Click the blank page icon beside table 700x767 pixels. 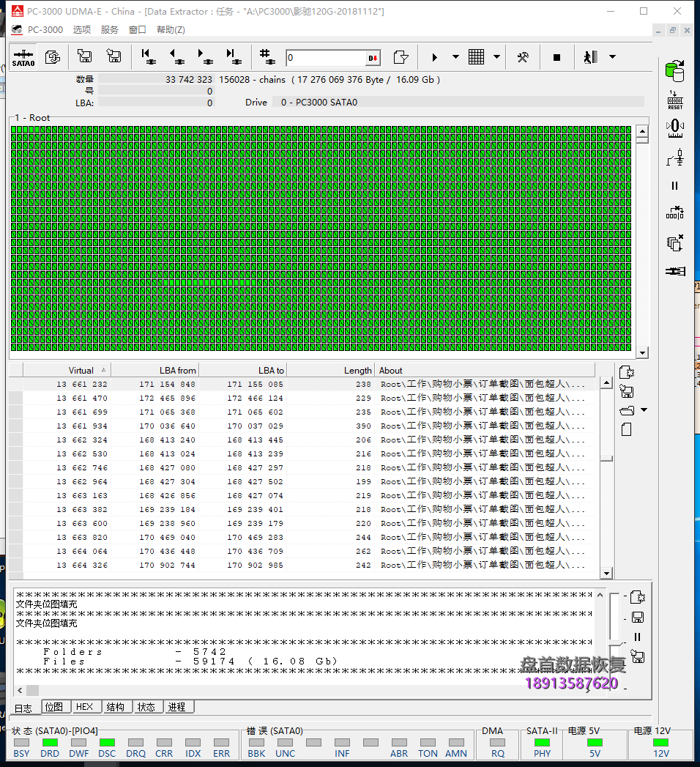pyautogui.click(x=626, y=429)
